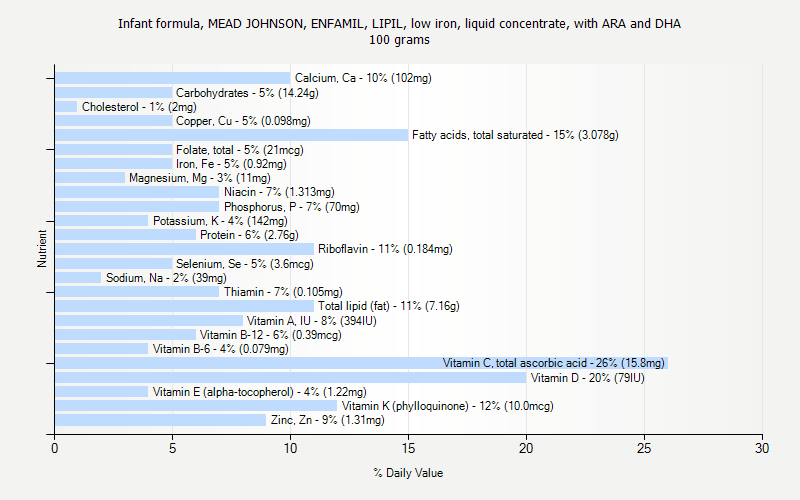
Task: Select Vitamin C, total ascorbic acid - 26% label
Action: (554, 363)
